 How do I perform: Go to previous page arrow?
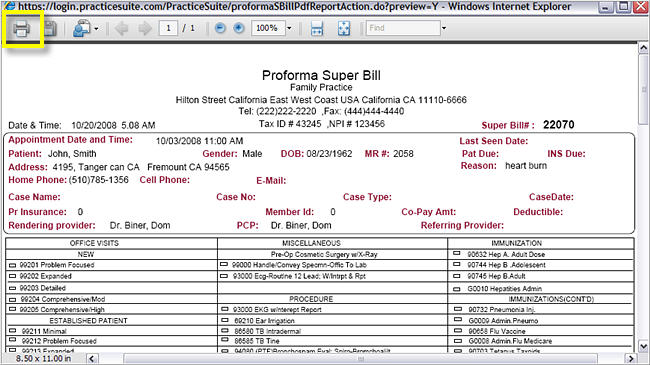point(121,29)
